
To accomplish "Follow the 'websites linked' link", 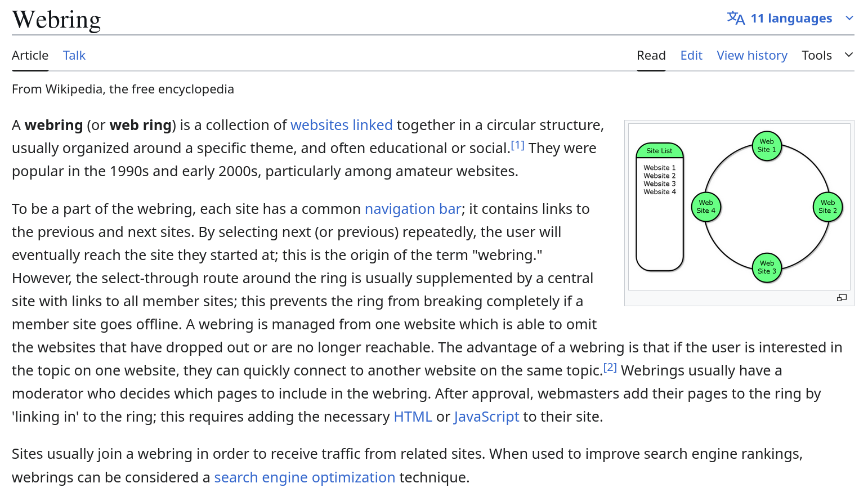I will click(x=341, y=125).
